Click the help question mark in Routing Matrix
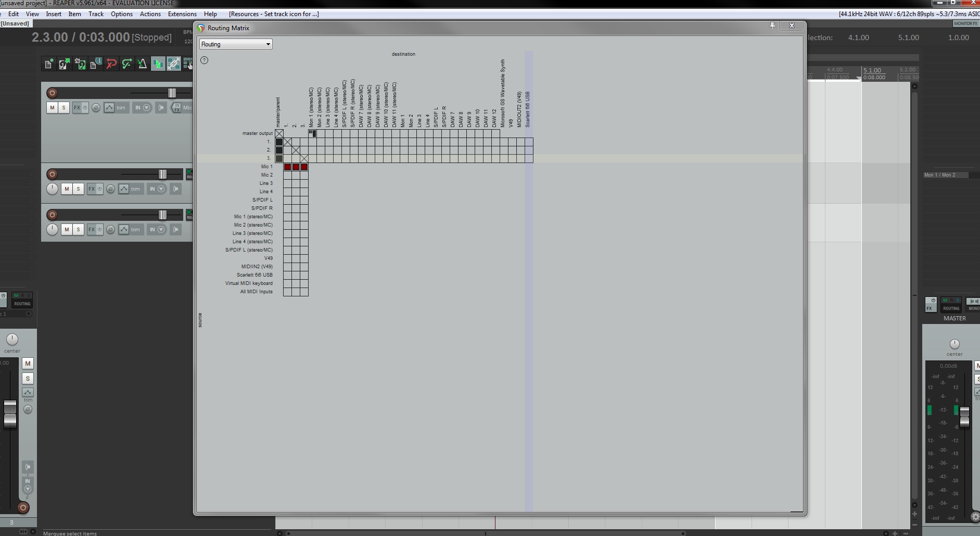Image resolution: width=980 pixels, height=536 pixels. (x=205, y=60)
